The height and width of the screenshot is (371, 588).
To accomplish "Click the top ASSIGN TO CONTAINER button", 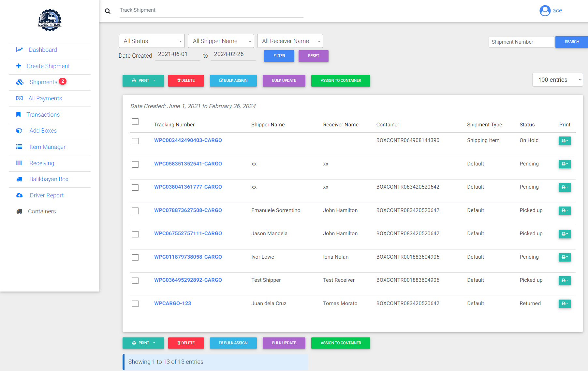I will tap(341, 80).
